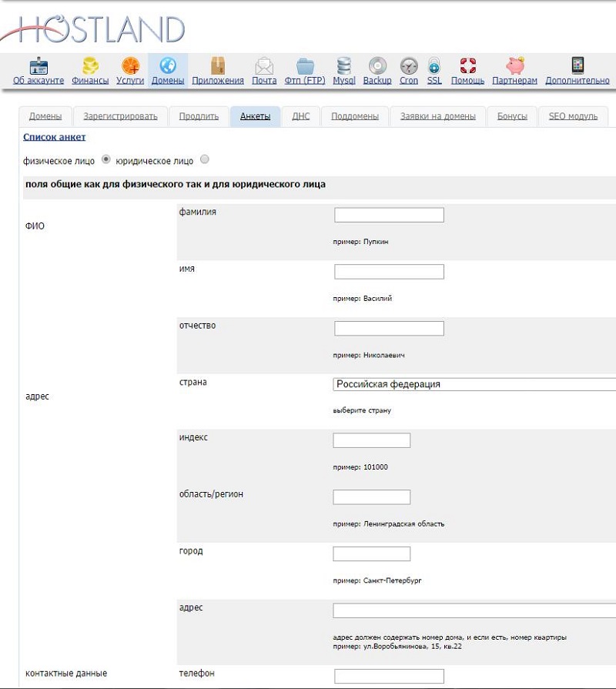This screenshot has height=689, width=616.
Task: Click the Партнерам text link
Action: coord(515,80)
